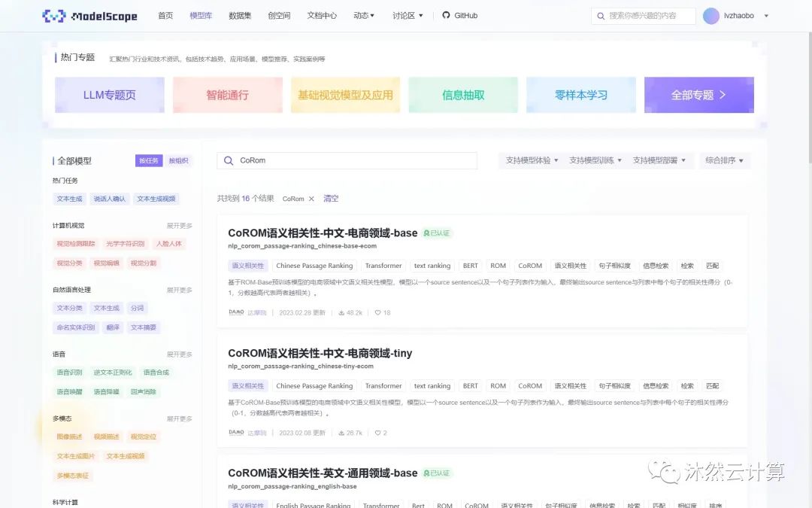This screenshot has width=812, height=508.
Task: Click 已认证 badge on 电商领域-base title
Action: (x=437, y=233)
